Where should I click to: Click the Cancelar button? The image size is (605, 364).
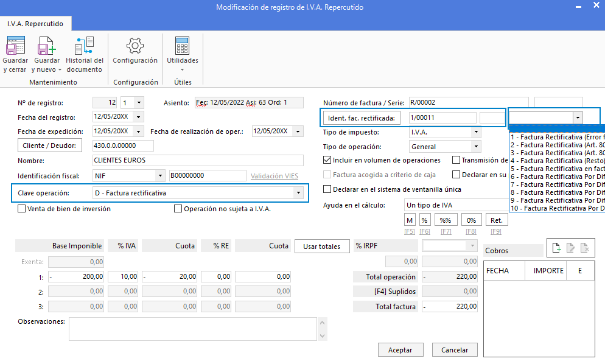point(455,350)
